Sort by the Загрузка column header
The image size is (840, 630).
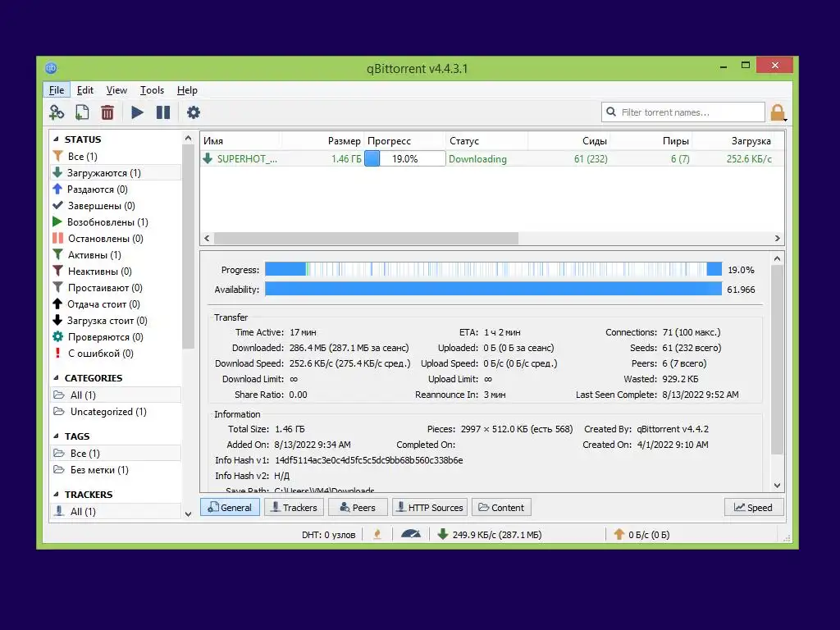(734, 141)
